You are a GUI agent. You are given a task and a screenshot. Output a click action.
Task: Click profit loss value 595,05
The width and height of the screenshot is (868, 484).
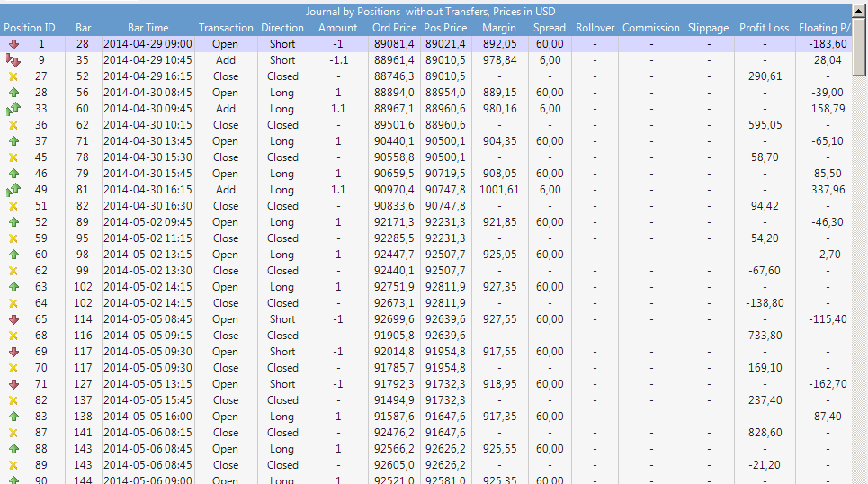coord(765,125)
